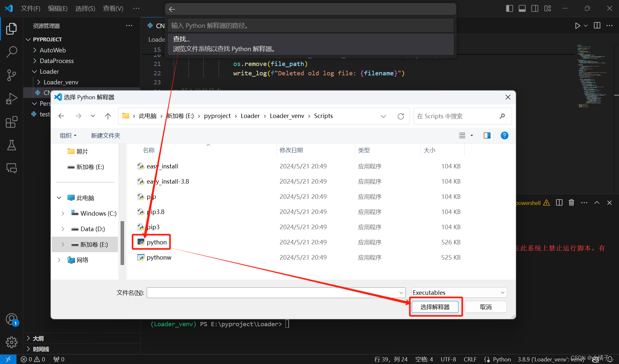Viewport: 619px width, 364px height.
Task: Open the 选择(S) menu
Action: click(85, 8)
